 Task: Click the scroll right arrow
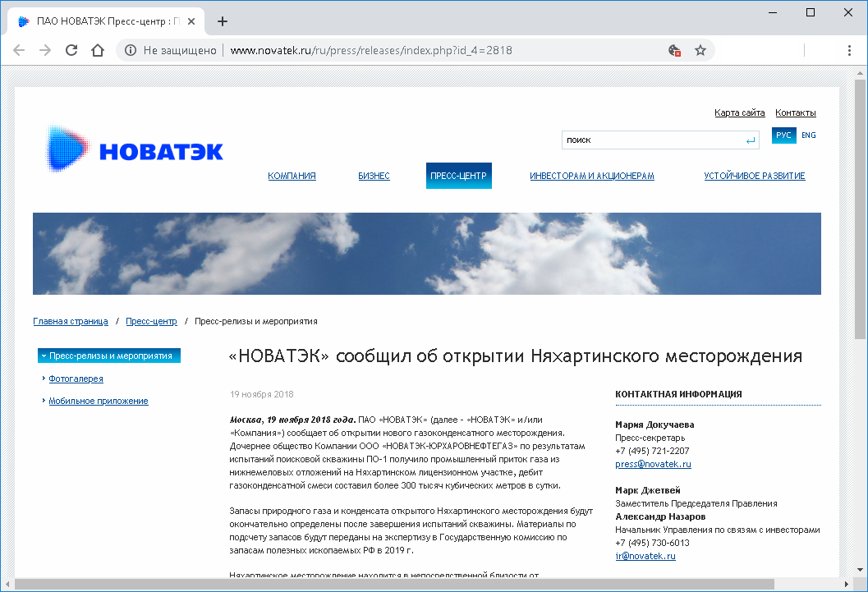(847, 585)
